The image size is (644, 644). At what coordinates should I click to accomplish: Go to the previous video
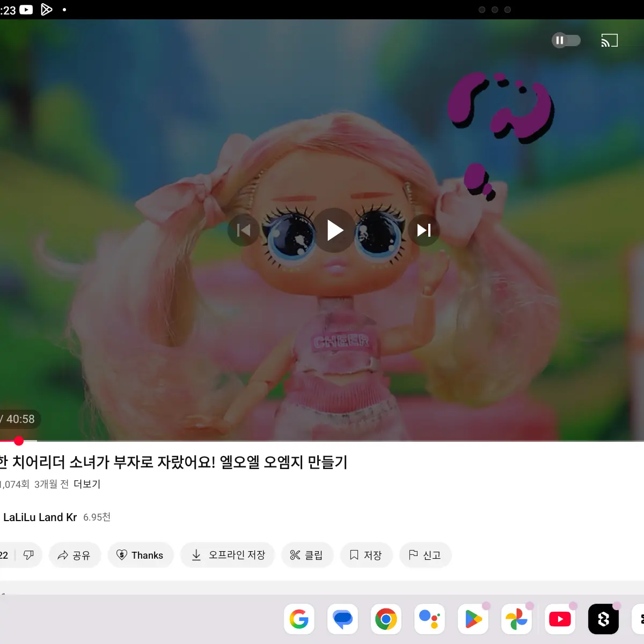244,230
